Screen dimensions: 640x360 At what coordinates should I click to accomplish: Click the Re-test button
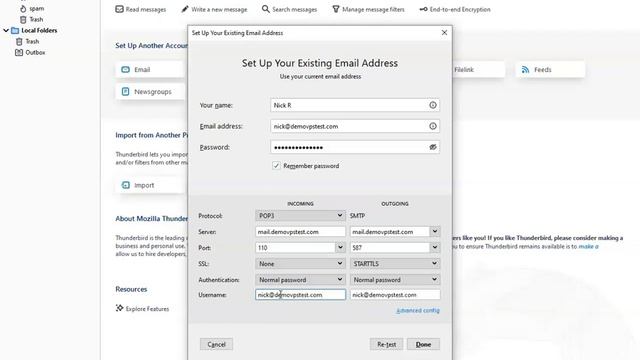[386, 344]
